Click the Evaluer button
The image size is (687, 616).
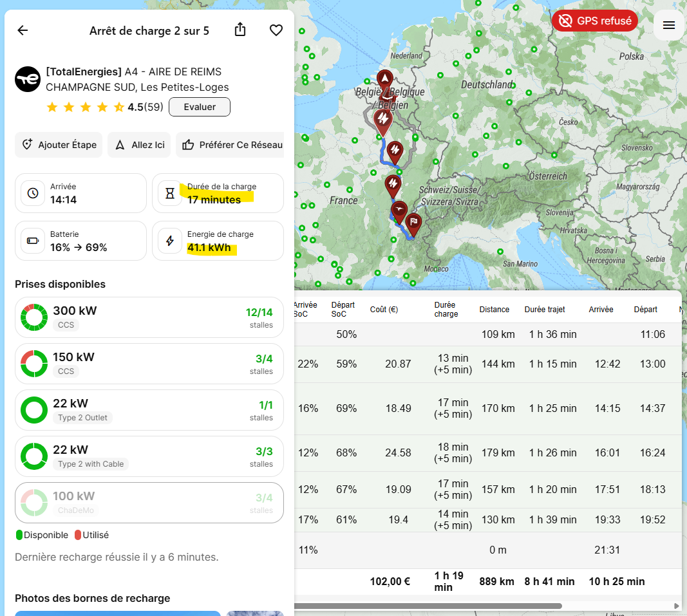(200, 107)
